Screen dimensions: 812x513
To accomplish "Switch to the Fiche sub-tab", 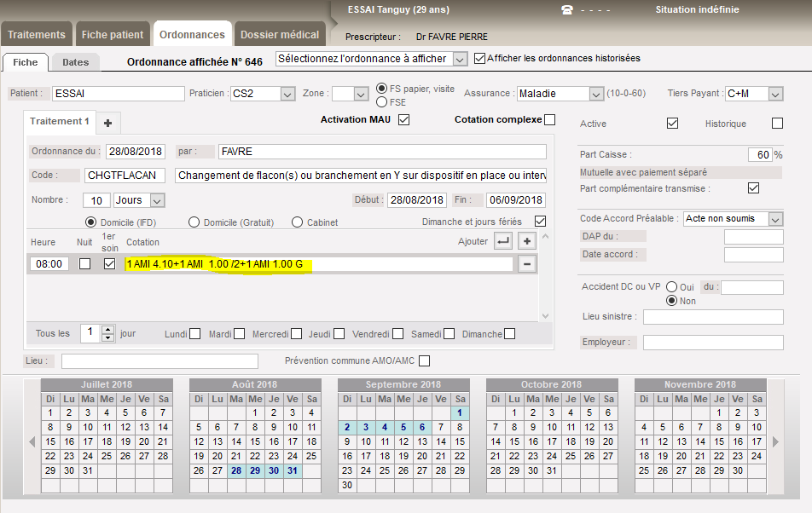I will click(26, 62).
